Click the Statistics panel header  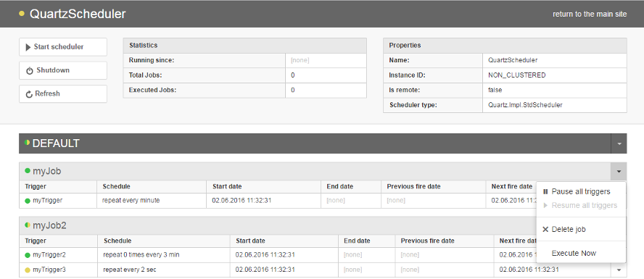point(245,45)
